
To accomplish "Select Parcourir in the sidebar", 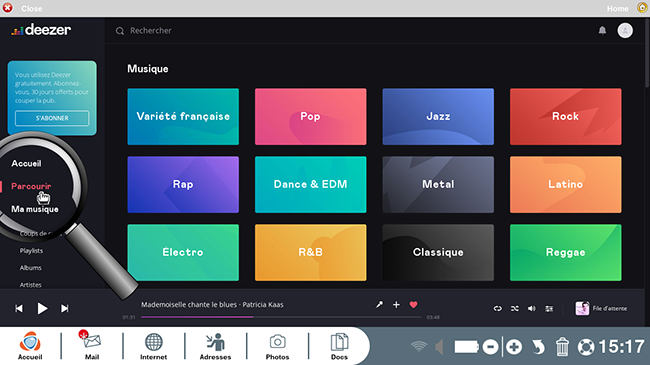I will [31, 186].
